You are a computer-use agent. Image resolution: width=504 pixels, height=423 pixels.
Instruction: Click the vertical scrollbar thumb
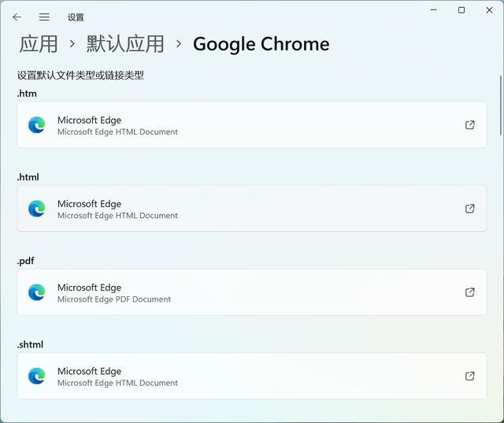pos(501,106)
